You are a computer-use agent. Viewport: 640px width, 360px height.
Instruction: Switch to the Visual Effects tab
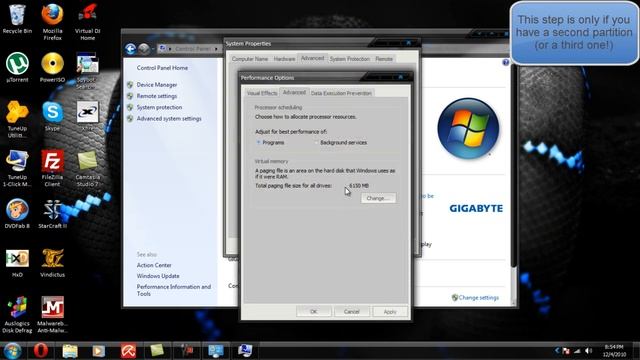coord(262,93)
